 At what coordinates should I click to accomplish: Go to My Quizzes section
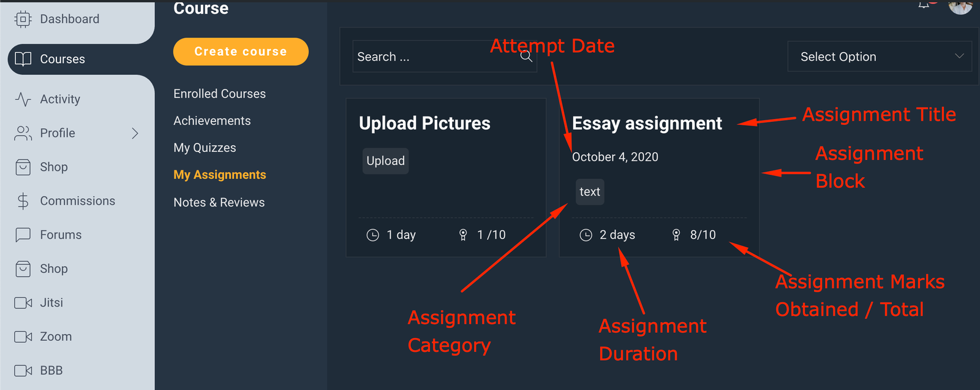(205, 148)
